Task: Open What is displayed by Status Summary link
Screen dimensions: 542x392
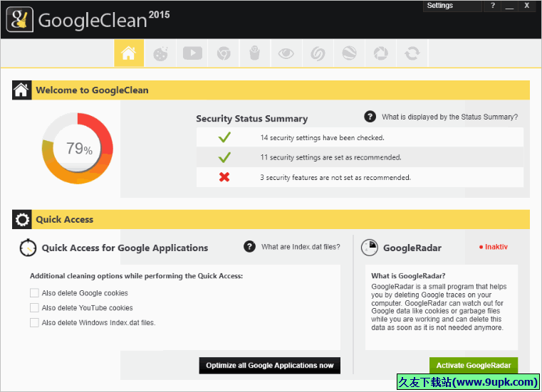Action: click(x=449, y=117)
